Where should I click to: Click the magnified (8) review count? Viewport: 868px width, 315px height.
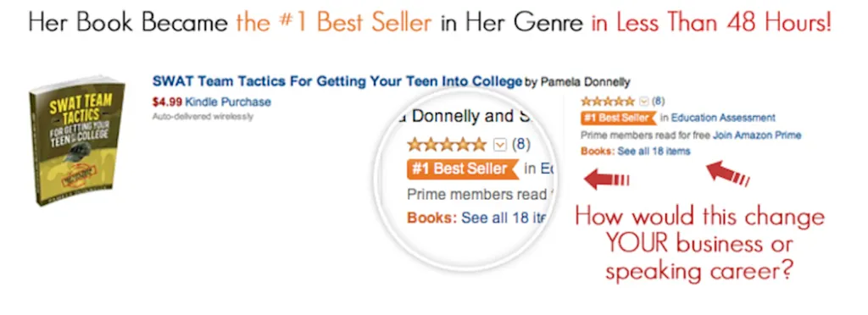(x=521, y=145)
